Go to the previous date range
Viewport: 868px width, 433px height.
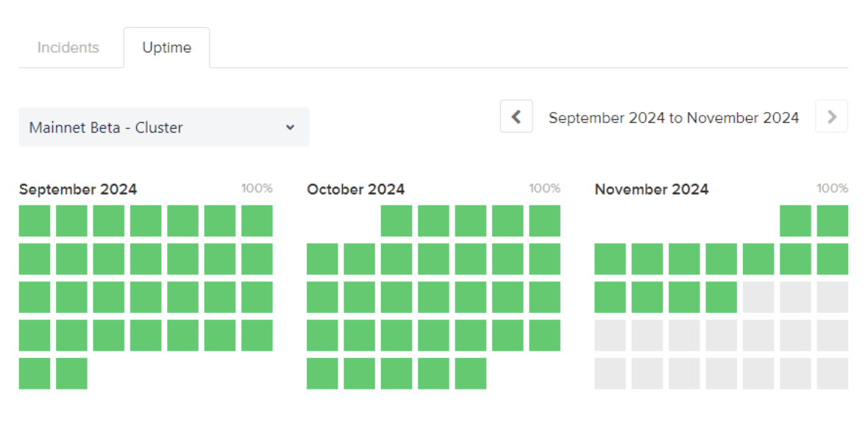pos(516,117)
